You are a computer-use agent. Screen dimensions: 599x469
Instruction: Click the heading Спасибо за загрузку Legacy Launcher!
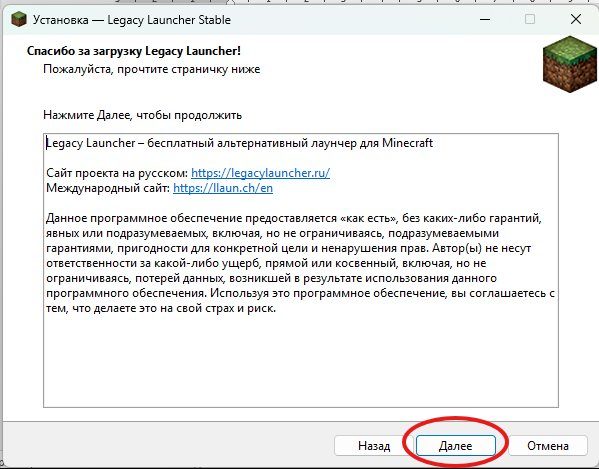tap(134, 51)
